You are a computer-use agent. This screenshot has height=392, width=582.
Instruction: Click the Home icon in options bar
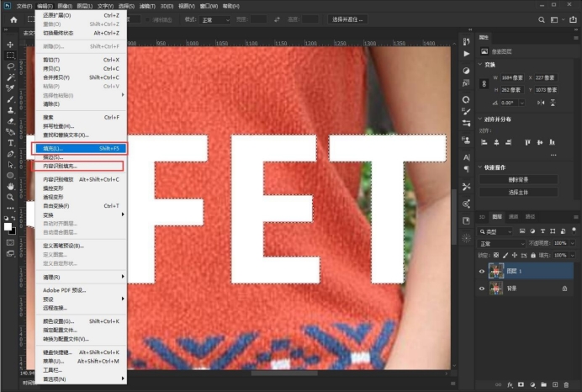click(x=13, y=19)
